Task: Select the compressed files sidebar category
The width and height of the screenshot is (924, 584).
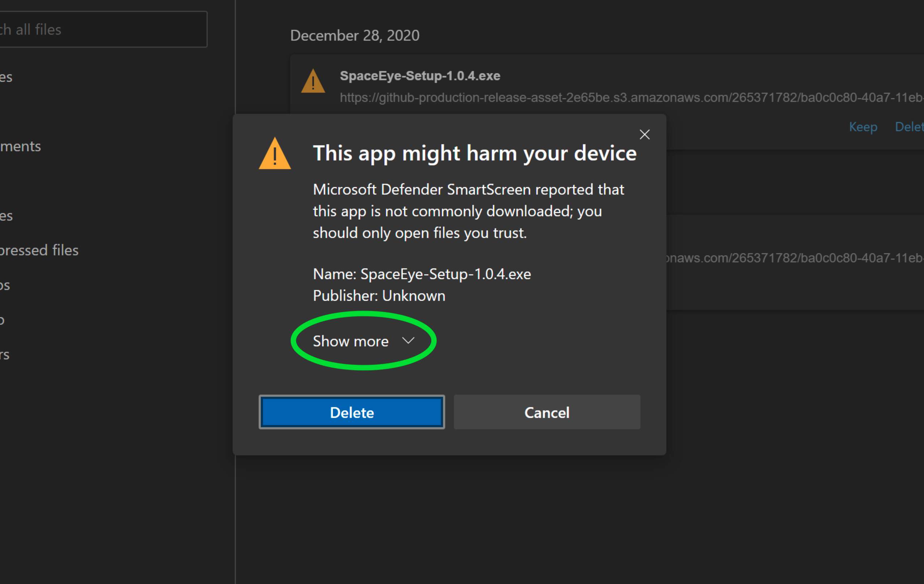Action: tap(39, 250)
